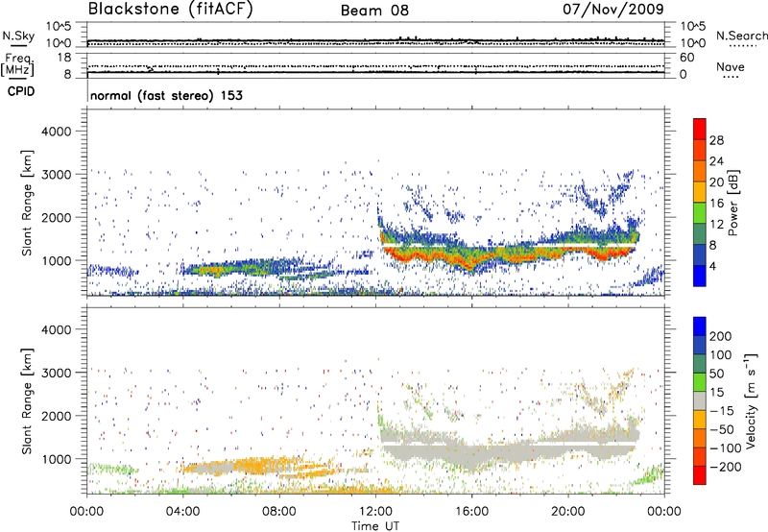Viewport: 768px width, 532px height.
Task: Click the 'N.Sky' legend label
Action: tap(18, 36)
